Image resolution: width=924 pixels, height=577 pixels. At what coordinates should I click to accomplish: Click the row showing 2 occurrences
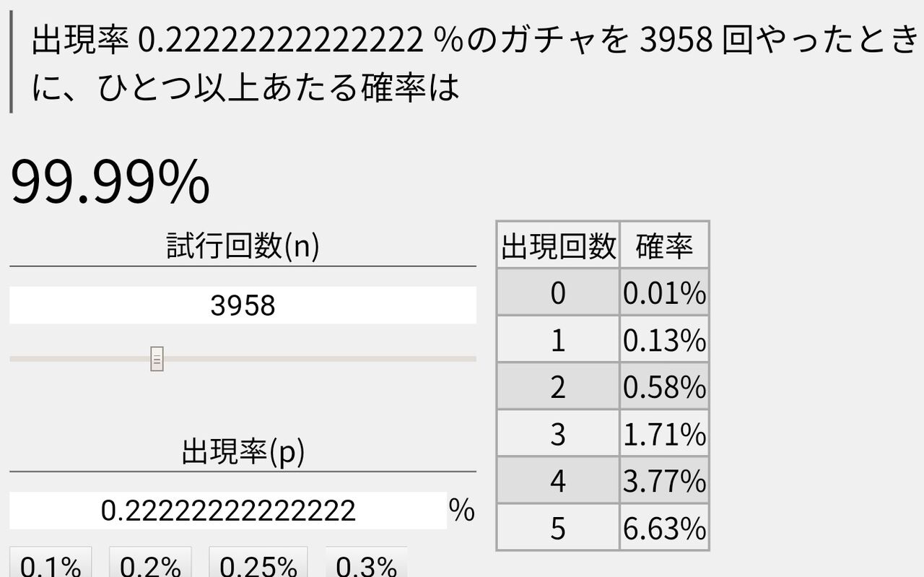tap(603, 386)
